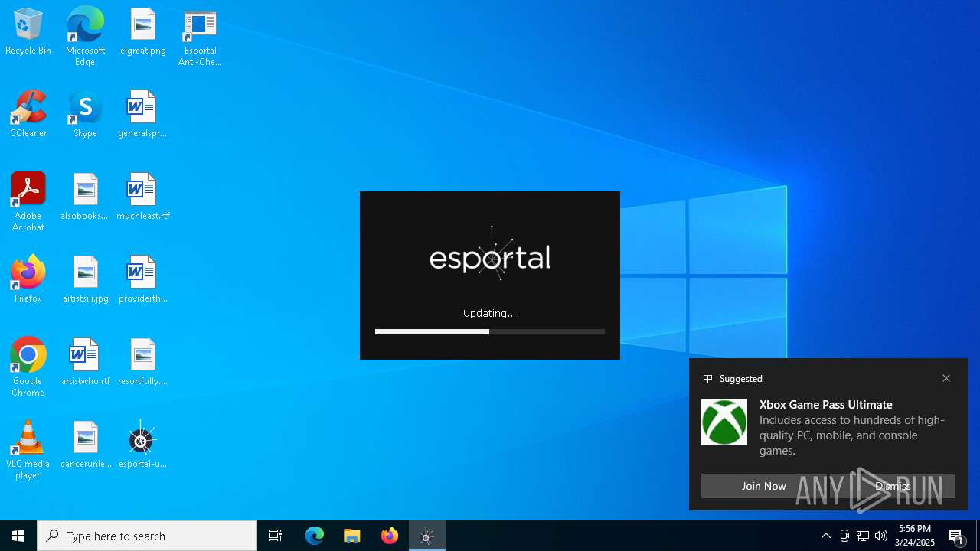Select the muchleast.rtf document icon
The width and height of the screenshot is (980, 551).
[143, 197]
